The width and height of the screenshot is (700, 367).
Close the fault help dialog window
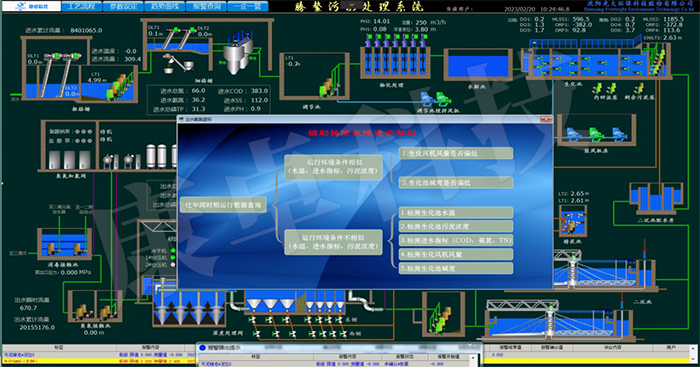(546, 119)
